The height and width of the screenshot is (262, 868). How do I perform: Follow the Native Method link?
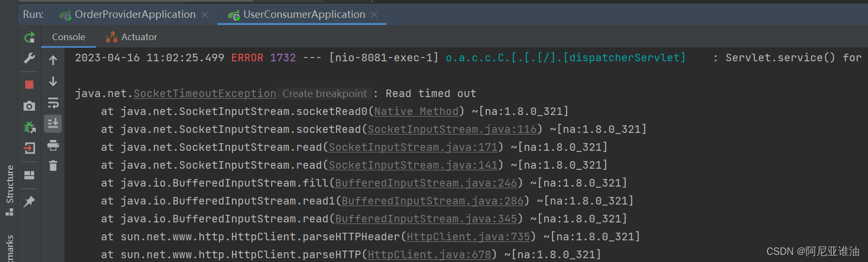click(416, 111)
